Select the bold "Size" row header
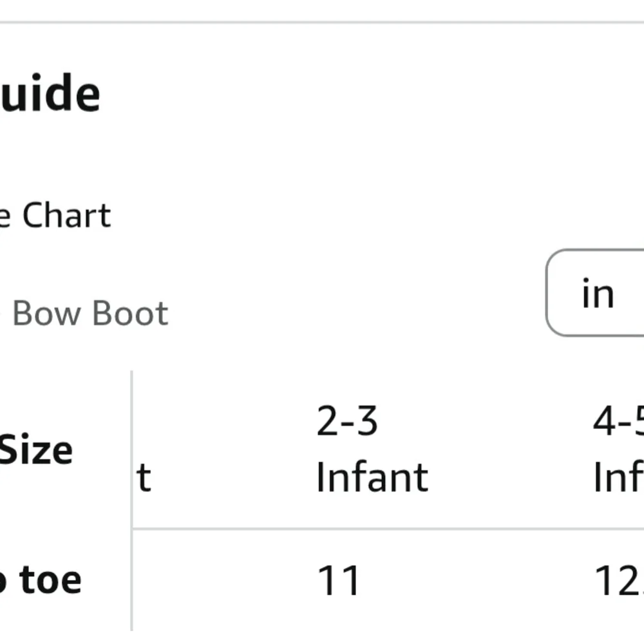 point(36,450)
